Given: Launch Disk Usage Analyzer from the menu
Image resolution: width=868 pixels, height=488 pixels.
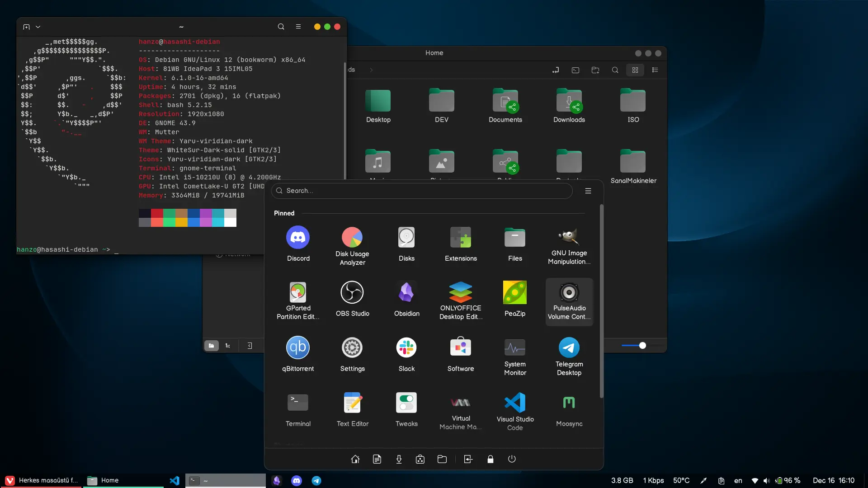Looking at the screenshot, I should pos(352,244).
